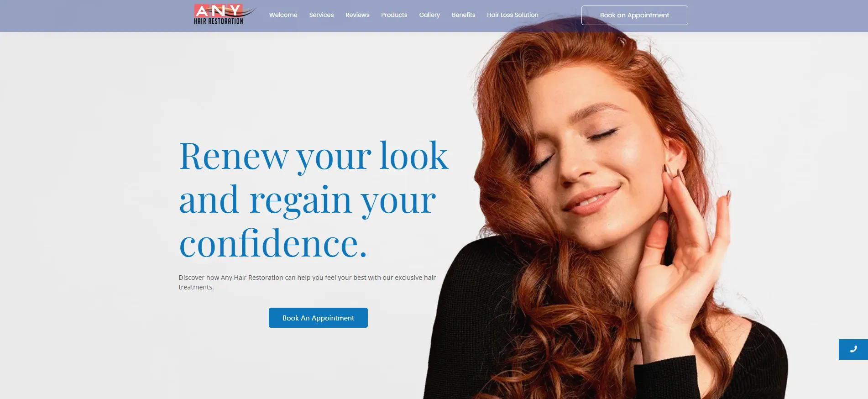Click the outlined Book an Appointment header button

coord(634,15)
